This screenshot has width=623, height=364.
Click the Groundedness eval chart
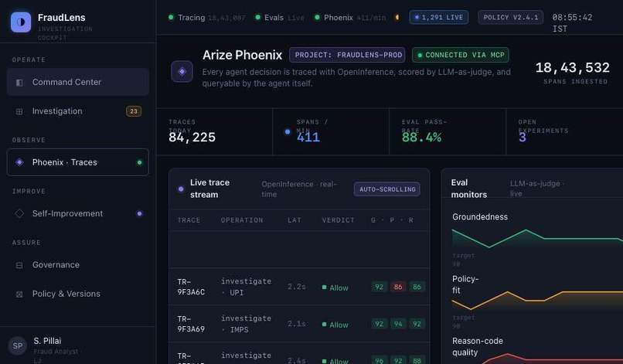click(537, 239)
